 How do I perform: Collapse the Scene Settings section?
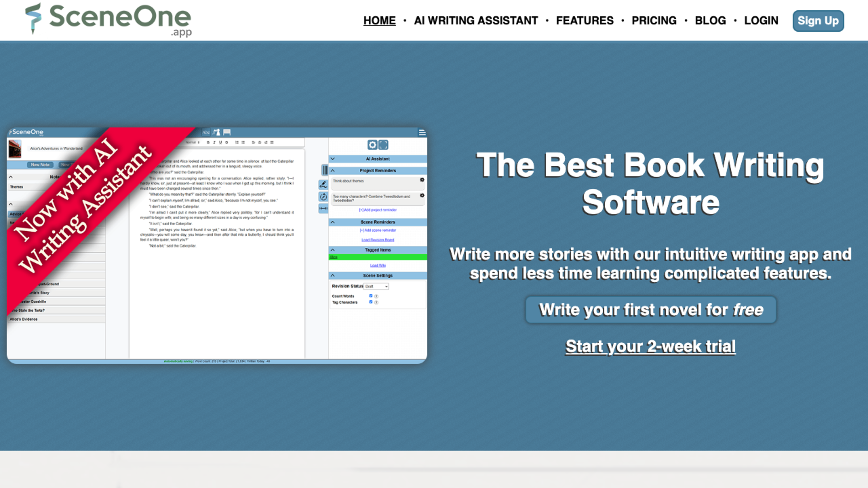pos(333,275)
